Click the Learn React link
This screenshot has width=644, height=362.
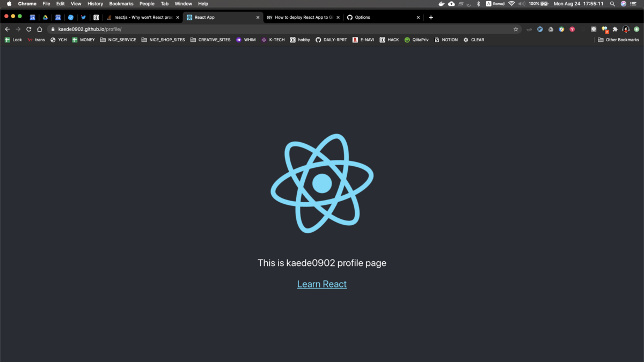coord(322,284)
